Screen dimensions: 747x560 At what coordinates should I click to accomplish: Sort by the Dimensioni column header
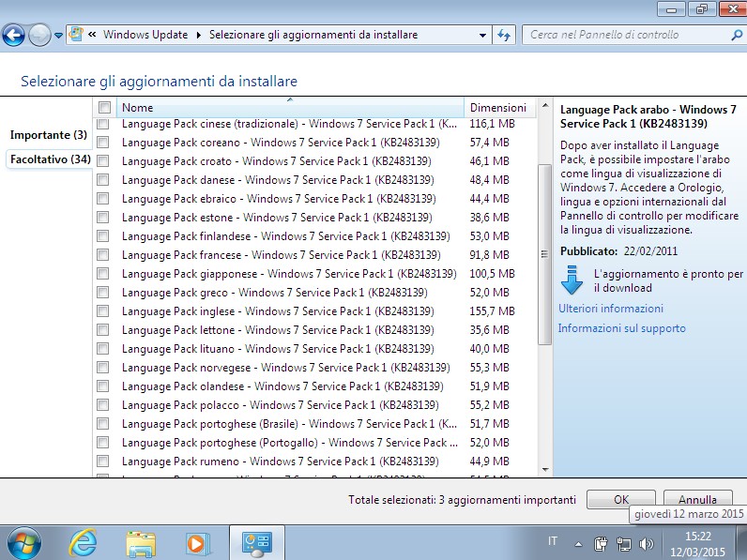pyautogui.click(x=499, y=108)
